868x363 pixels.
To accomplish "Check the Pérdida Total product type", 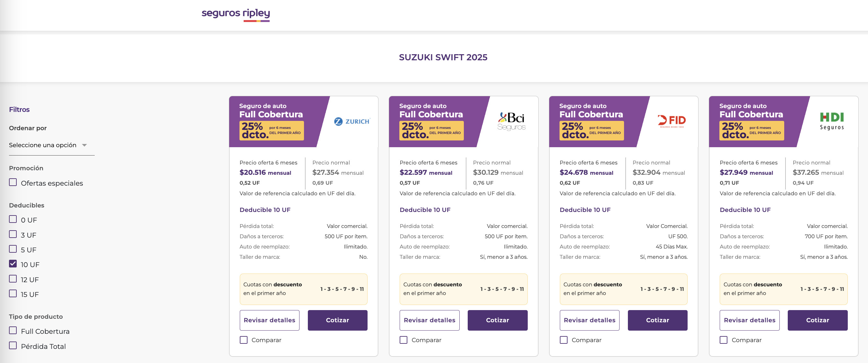I will click(x=13, y=345).
